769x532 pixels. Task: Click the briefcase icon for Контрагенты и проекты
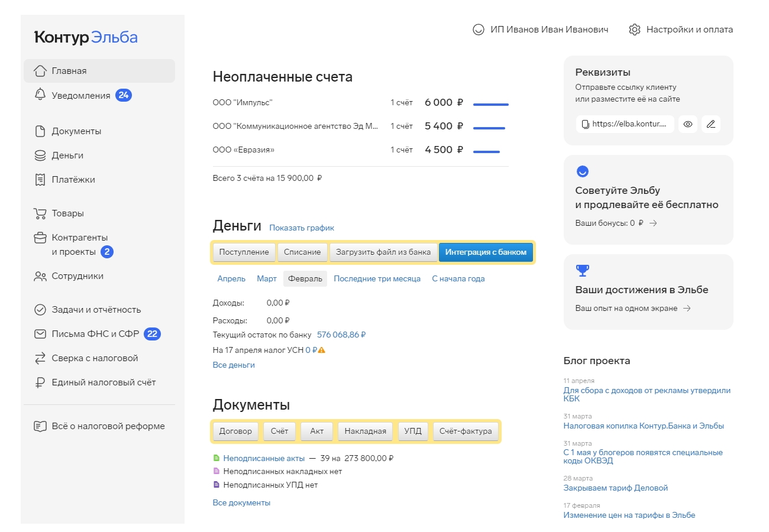[x=40, y=238]
